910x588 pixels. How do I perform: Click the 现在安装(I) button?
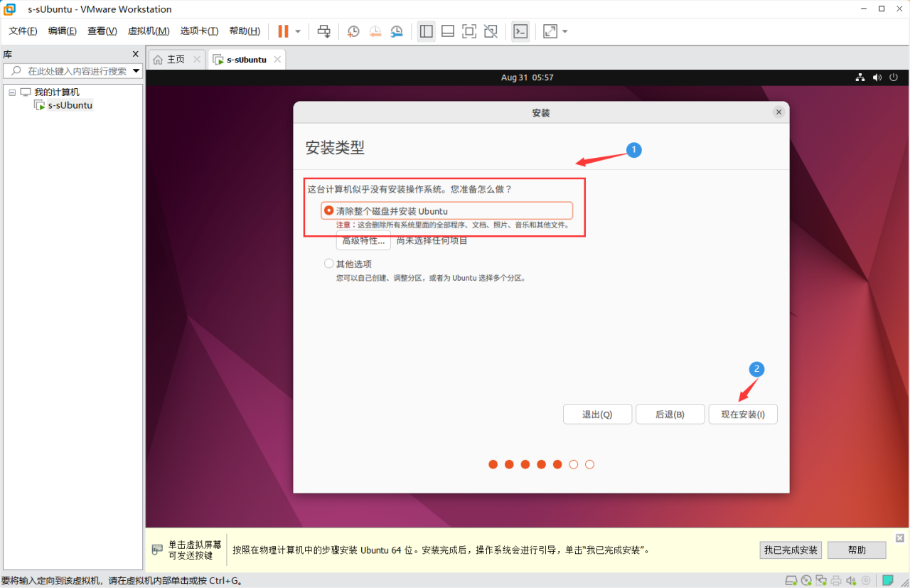click(x=743, y=415)
